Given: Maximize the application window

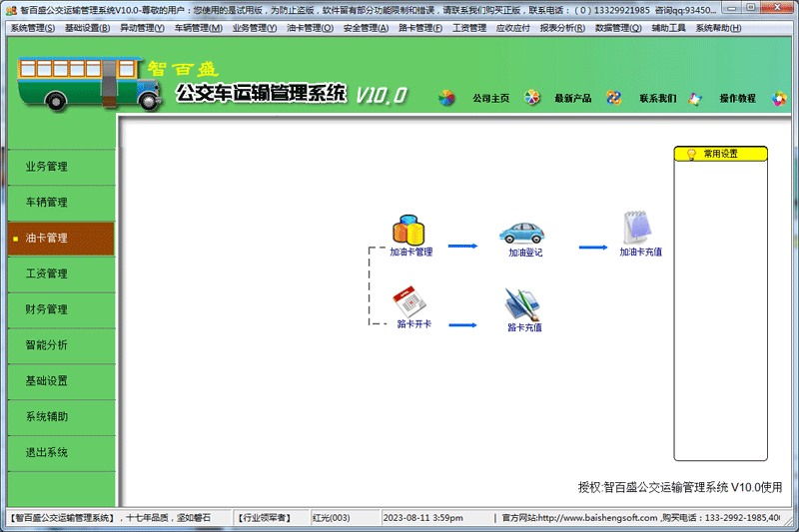Looking at the screenshot, I should [751, 9].
